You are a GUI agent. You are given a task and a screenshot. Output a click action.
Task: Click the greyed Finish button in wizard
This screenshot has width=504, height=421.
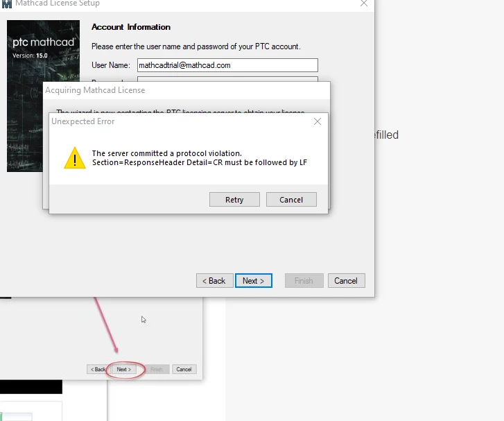point(304,281)
